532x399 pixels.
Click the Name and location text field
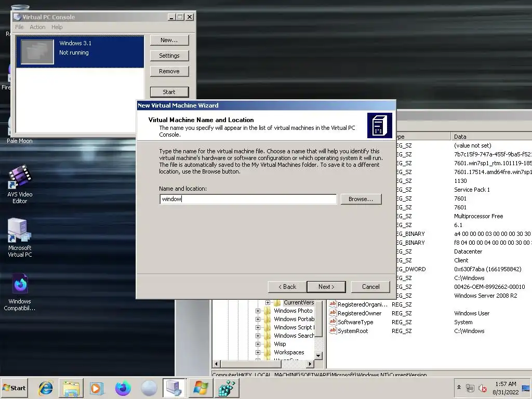pos(248,199)
